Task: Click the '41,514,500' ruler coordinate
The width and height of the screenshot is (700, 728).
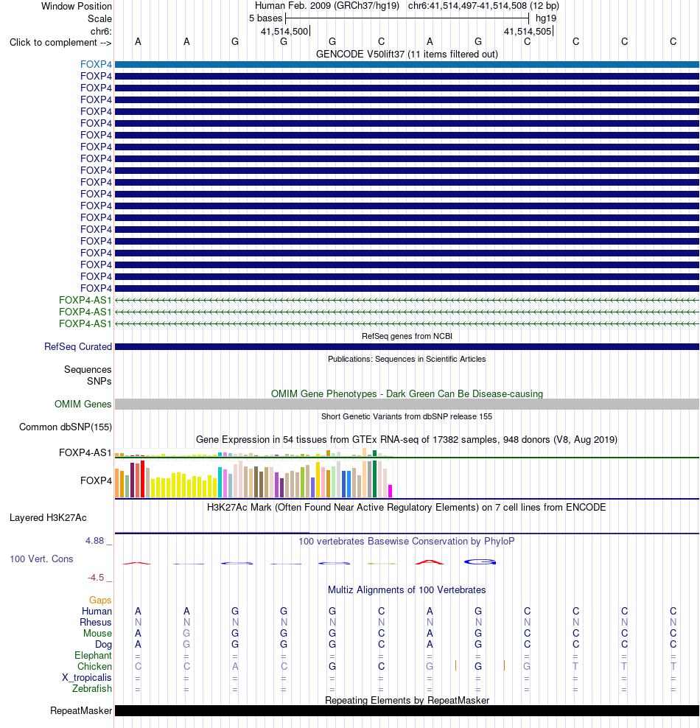Action: coord(284,32)
